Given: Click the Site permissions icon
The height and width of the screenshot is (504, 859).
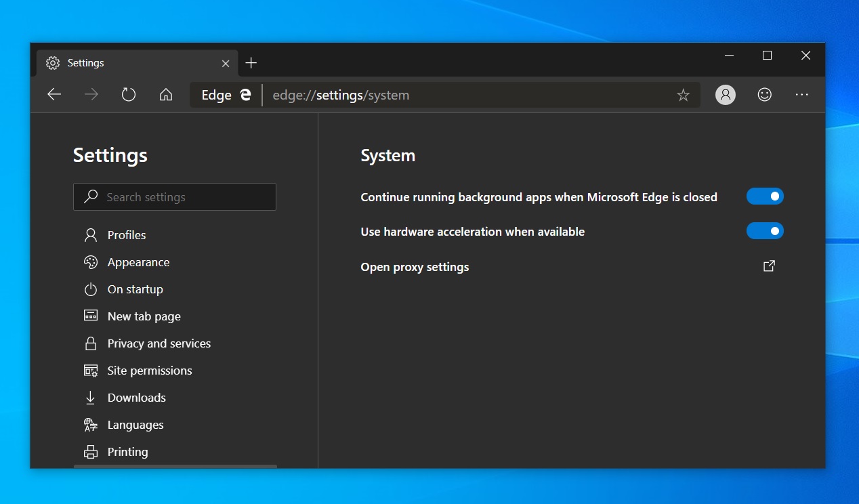Looking at the screenshot, I should pos(90,371).
